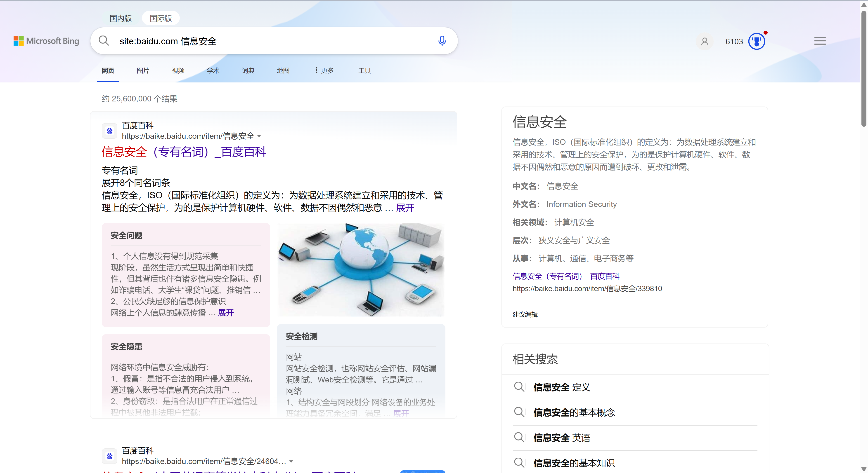Click the globe network thumbnail image
Image resolution: width=868 pixels, height=473 pixels.
click(361, 270)
